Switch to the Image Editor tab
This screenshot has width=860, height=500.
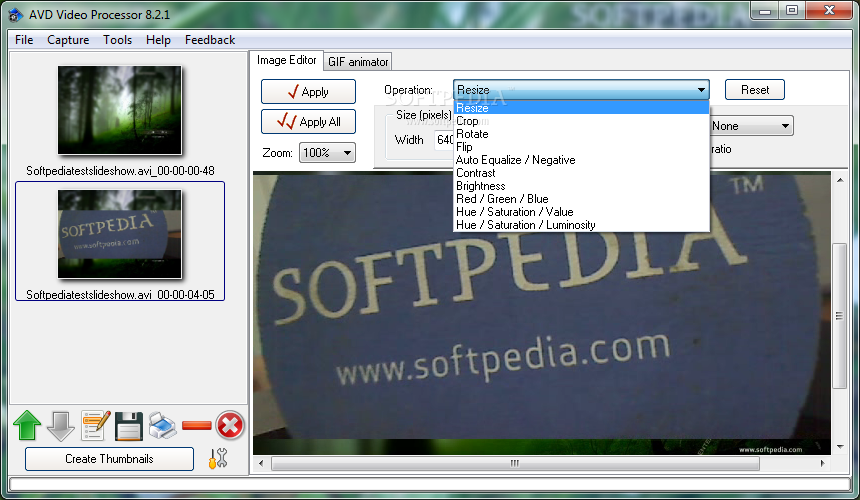point(286,60)
